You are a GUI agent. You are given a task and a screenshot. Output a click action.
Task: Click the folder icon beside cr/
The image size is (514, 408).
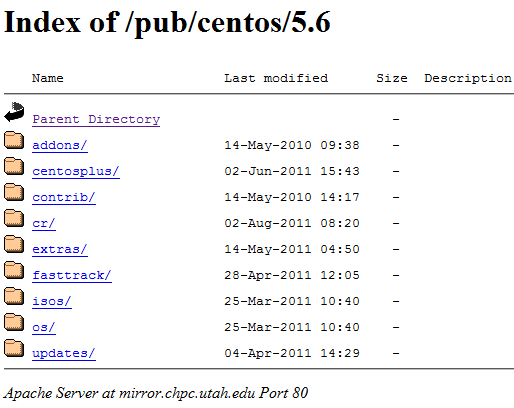pyautogui.click(x=14, y=218)
